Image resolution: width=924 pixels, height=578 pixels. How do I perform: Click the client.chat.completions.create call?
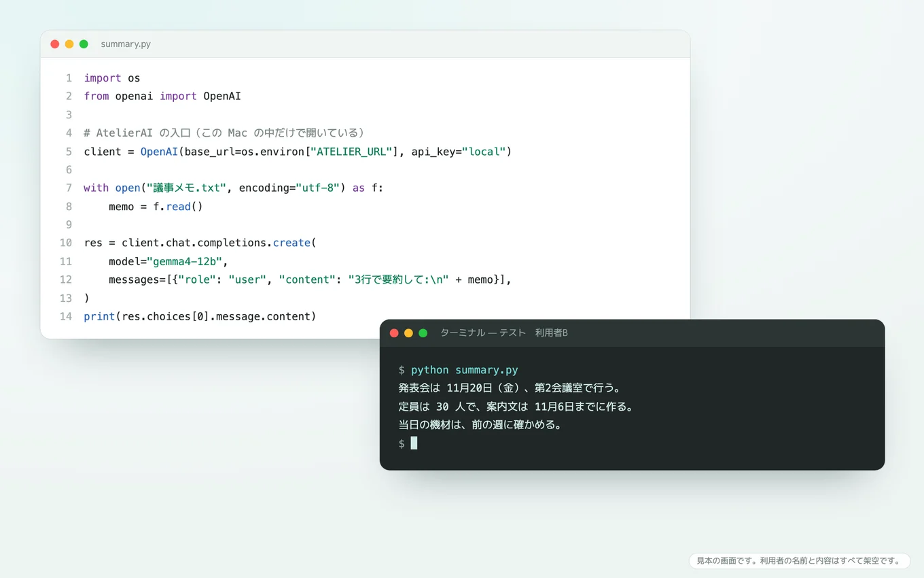pyautogui.click(x=219, y=243)
